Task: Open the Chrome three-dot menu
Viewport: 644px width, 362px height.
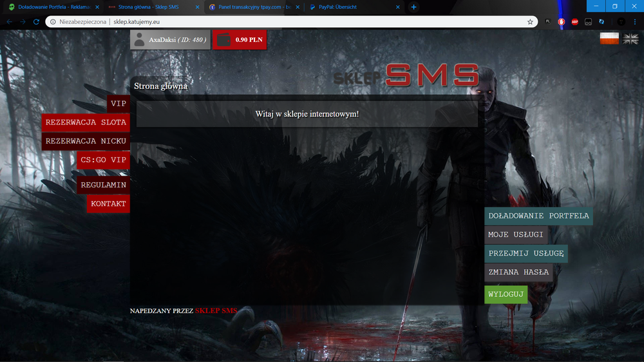Action: tap(635, 22)
